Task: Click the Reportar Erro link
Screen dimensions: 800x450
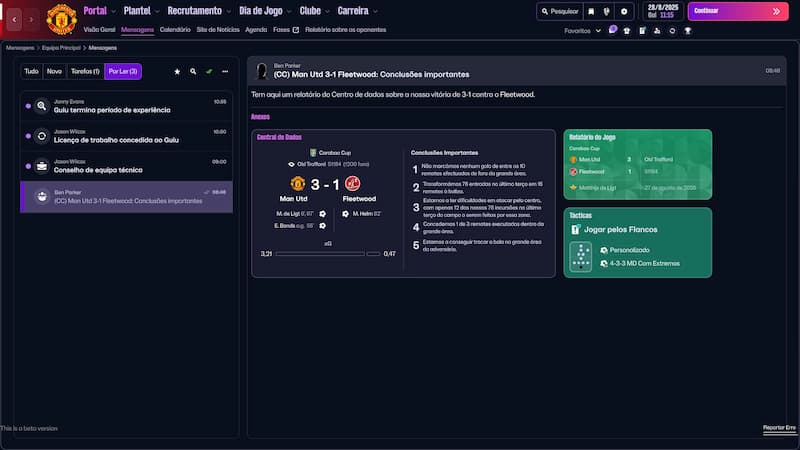Action: pos(779,428)
